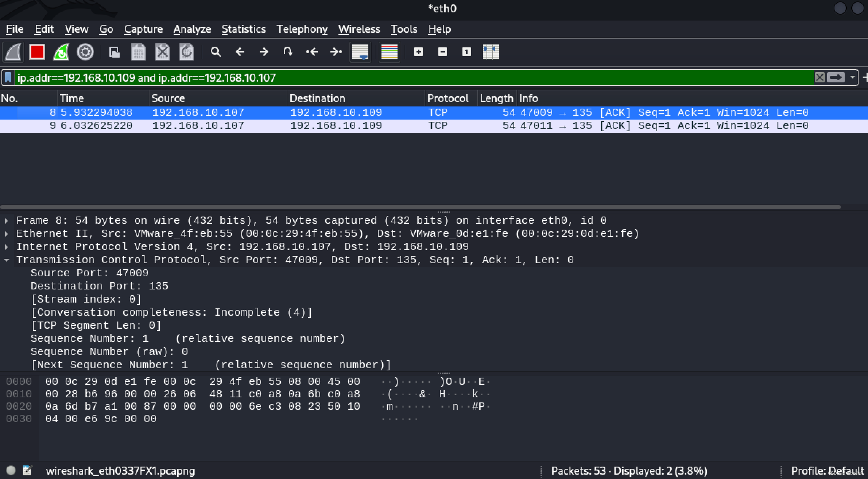868x479 pixels.
Task: Toggle packet list colorization
Action: (x=389, y=52)
